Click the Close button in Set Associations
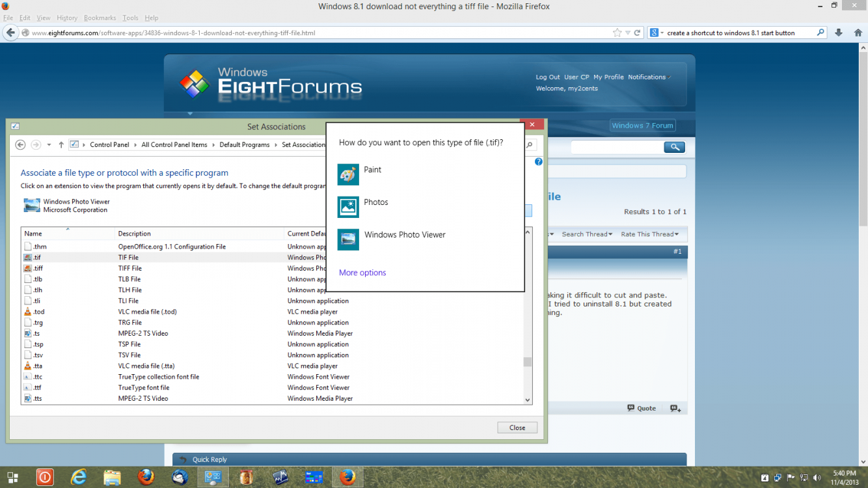This screenshot has height=488, width=868. (517, 427)
